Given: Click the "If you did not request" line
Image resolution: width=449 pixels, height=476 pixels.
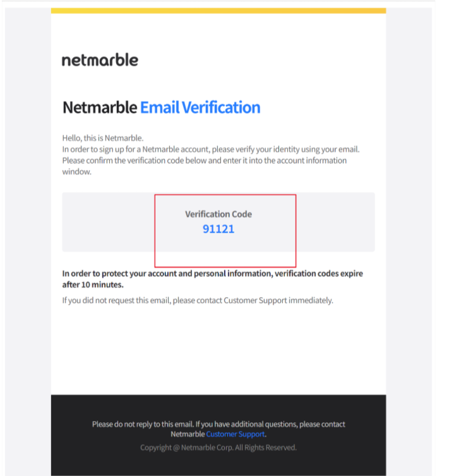Looking at the screenshot, I should (197, 300).
